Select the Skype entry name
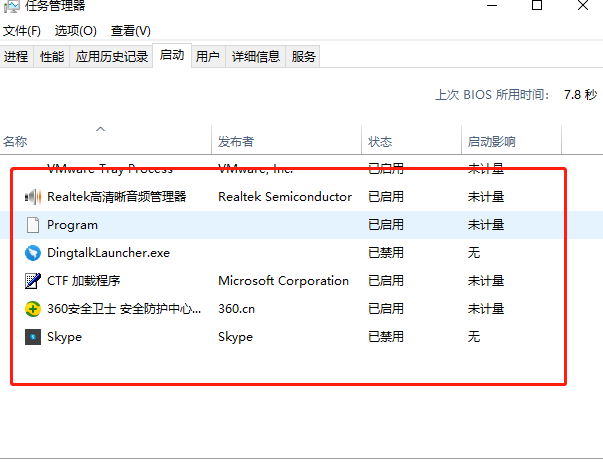Viewport: 603px width, 468px height. coord(64,337)
